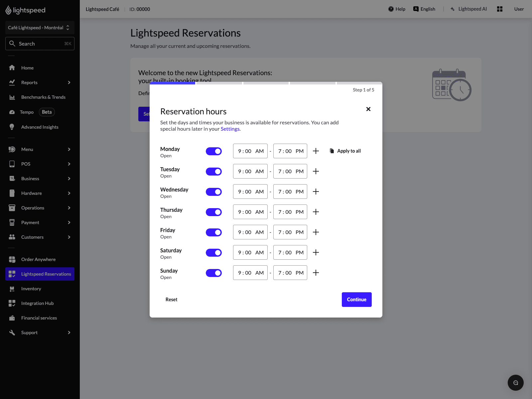532x399 pixels.
Task: Open the chat bubble in the bottom corner
Action: point(515,383)
